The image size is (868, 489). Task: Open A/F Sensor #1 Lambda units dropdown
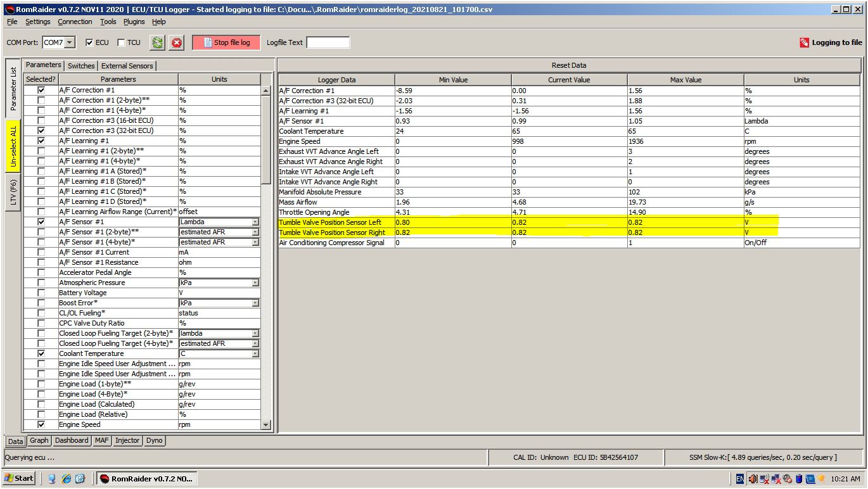click(x=255, y=222)
